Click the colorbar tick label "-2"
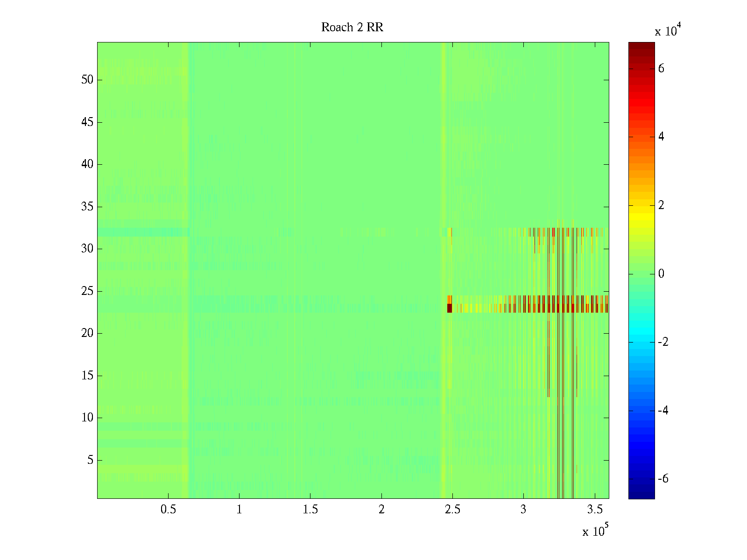This screenshot has width=747, height=560. tap(663, 342)
